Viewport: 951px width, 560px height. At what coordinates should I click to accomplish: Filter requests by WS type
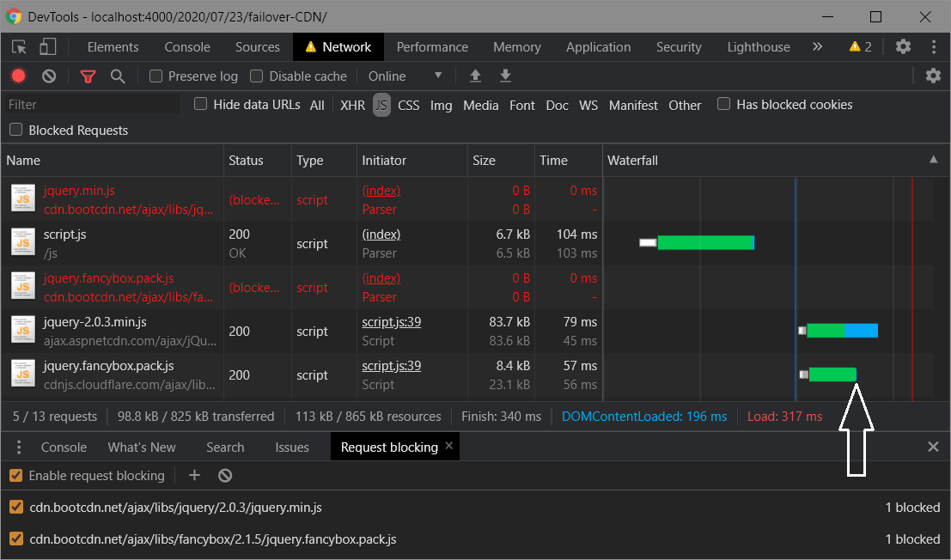588,105
